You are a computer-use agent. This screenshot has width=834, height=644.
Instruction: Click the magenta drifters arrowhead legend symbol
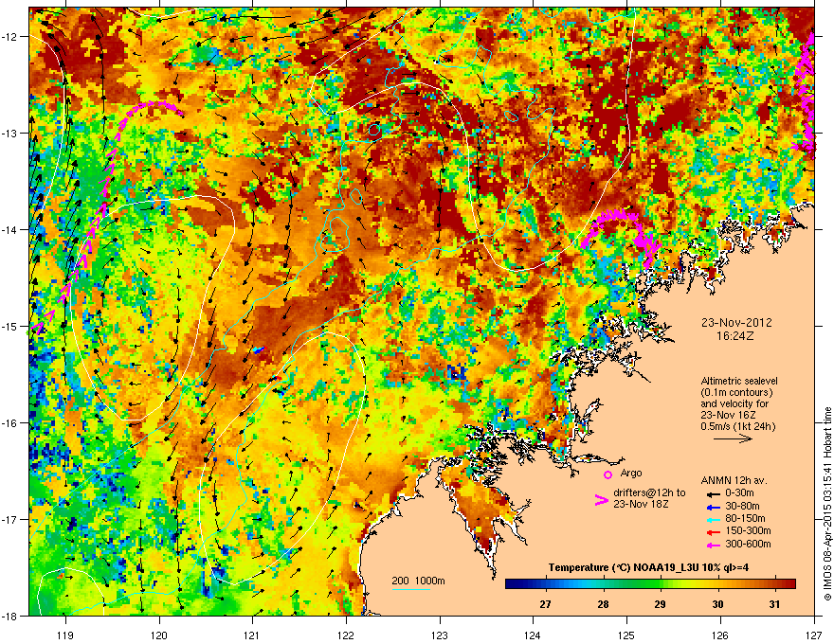click(x=601, y=499)
